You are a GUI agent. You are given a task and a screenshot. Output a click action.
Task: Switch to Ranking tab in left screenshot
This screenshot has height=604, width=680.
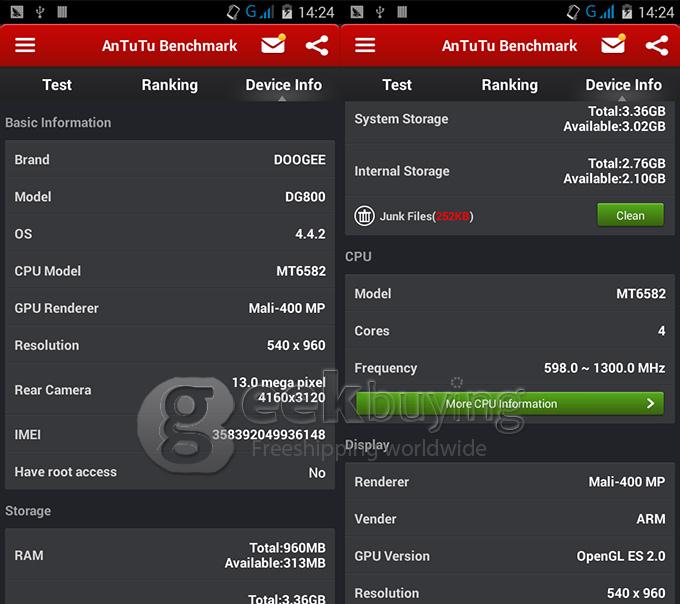click(170, 85)
